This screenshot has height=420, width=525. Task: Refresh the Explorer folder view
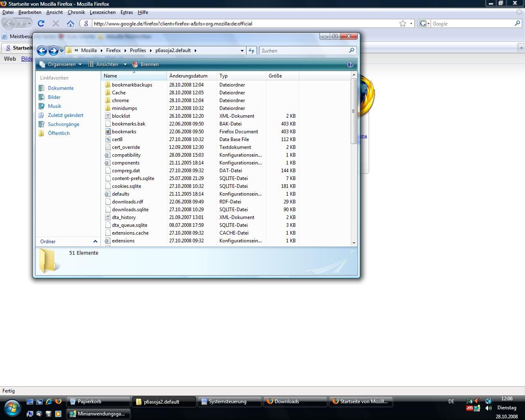251,50
